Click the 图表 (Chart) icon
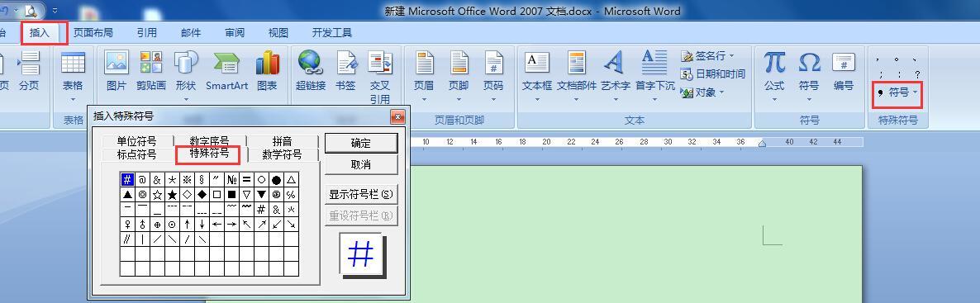Viewport: 980px width, 303px height. click(x=267, y=71)
